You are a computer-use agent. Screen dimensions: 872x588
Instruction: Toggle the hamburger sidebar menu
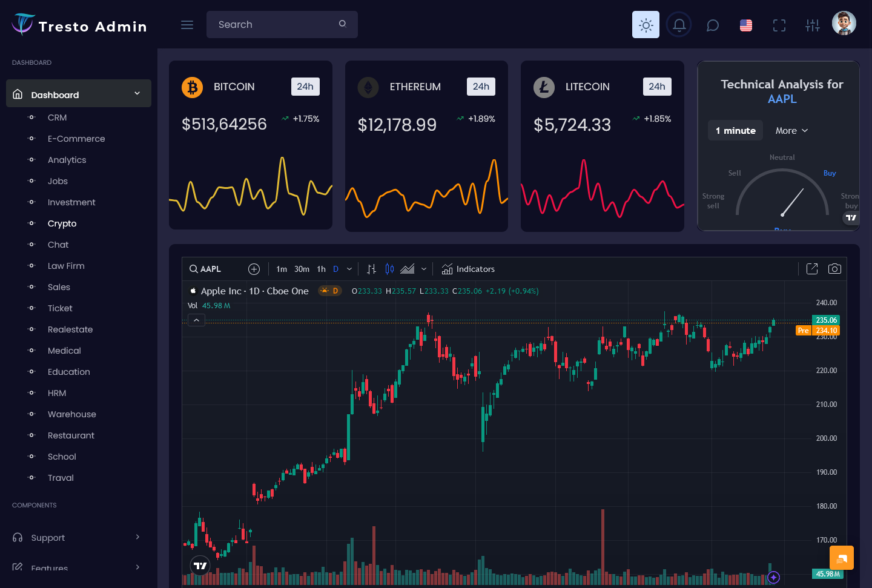pyautogui.click(x=187, y=25)
